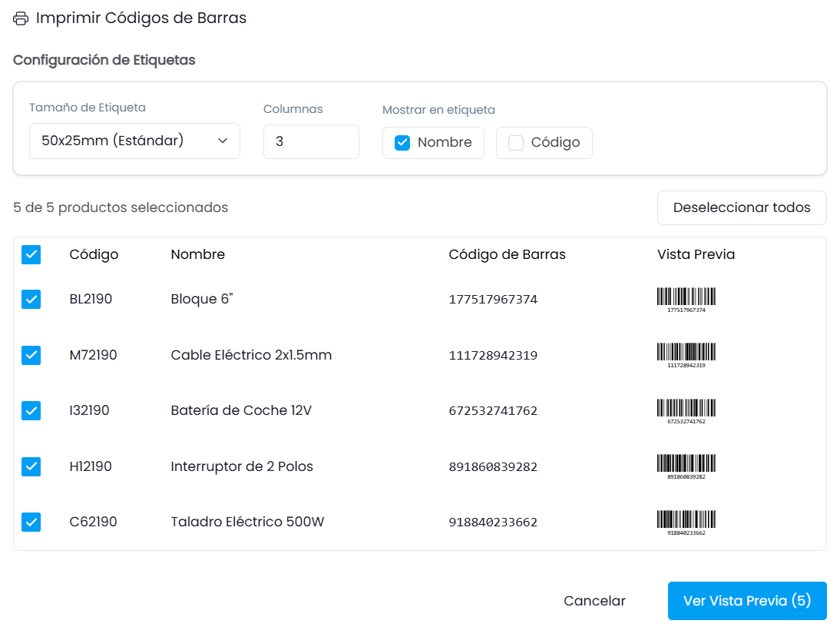Enable the Código label checkbox
This screenshot has width=840, height=627.
516,143
